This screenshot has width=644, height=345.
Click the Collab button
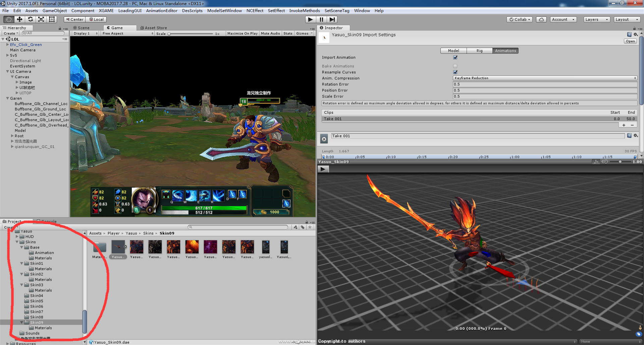[520, 19]
